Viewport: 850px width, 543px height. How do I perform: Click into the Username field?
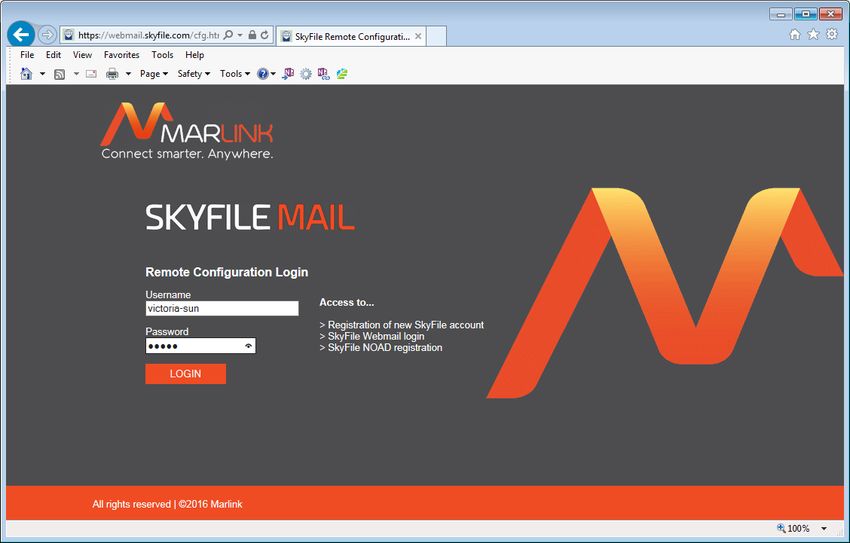pos(222,308)
